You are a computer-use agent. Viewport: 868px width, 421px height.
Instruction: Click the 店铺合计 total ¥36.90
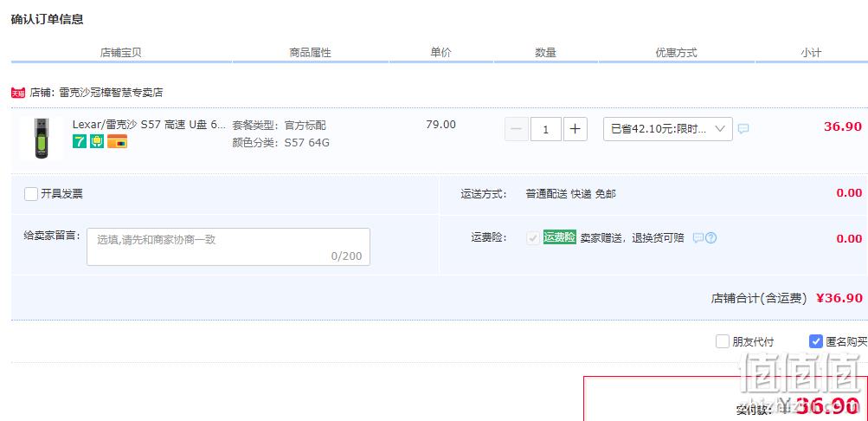[839, 298]
